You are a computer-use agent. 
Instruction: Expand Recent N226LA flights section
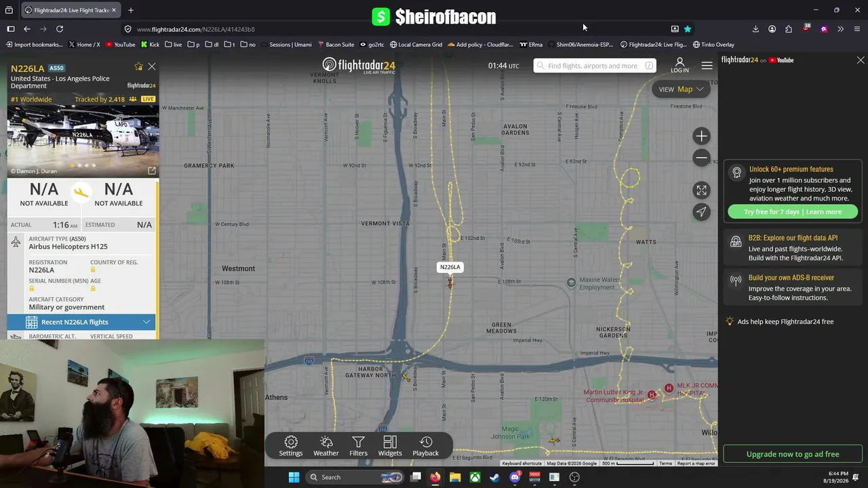pyautogui.click(x=81, y=322)
